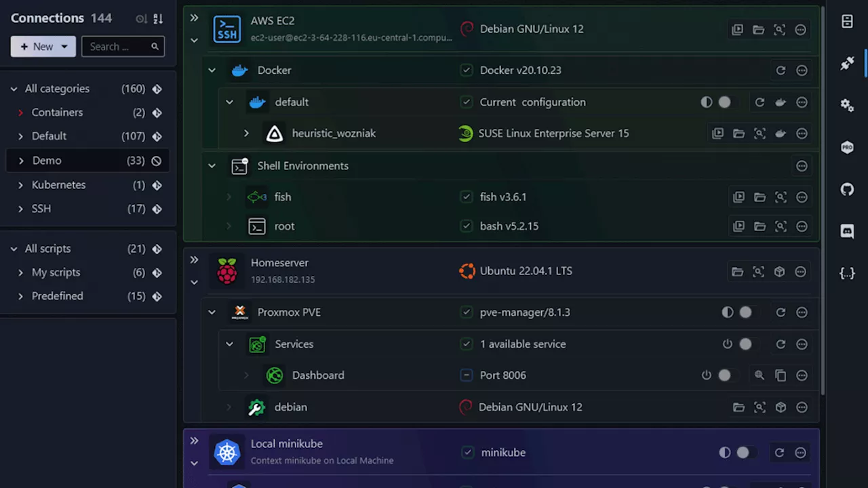The width and height of the screenshot is (868, 488).
Task: Click sync icon on Demo category
Action: [157, 161]
